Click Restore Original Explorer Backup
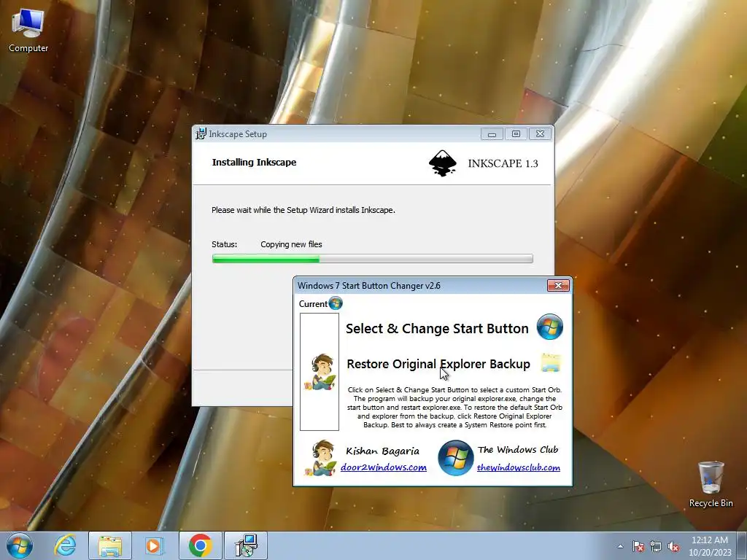 pyautogui.click(x=438, y=364)
